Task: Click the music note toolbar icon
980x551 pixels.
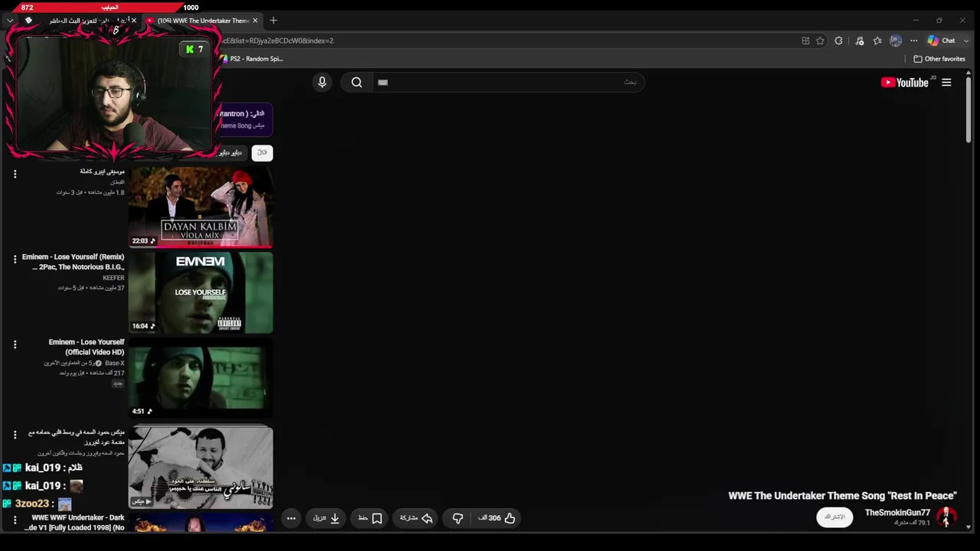Action: point(859,41)
